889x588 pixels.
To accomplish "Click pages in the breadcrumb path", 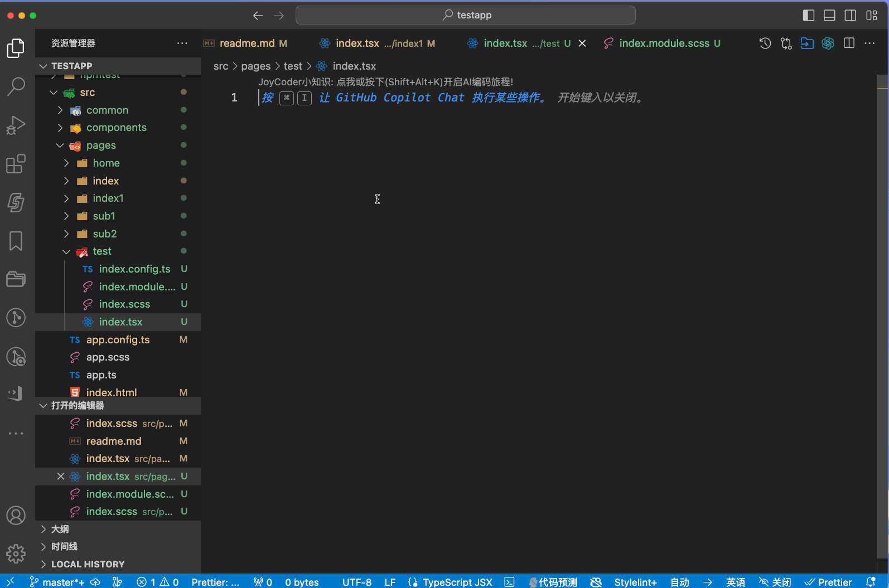I will click(256, 66).
